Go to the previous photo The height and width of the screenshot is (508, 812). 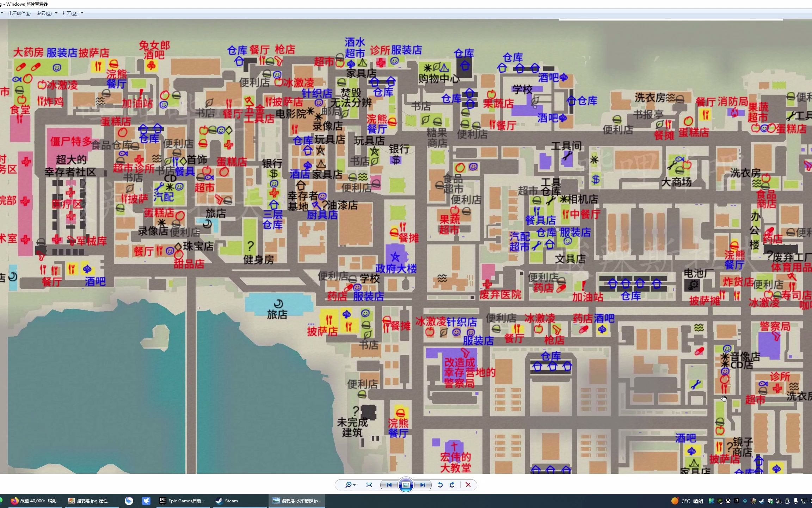click(389, 485)
